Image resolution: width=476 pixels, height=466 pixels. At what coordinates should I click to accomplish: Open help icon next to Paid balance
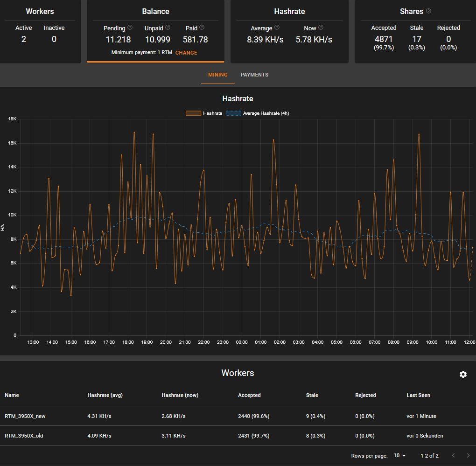click(x=202, y=28)
